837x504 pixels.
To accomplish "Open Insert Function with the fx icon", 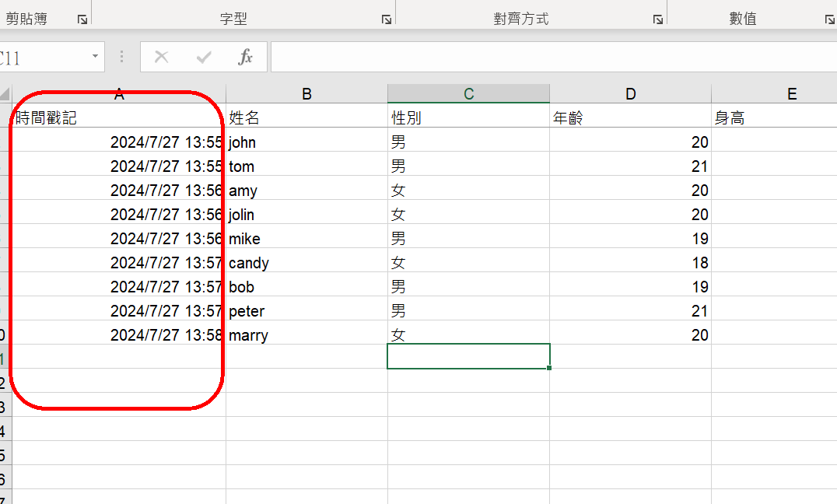I will point(246,57).
